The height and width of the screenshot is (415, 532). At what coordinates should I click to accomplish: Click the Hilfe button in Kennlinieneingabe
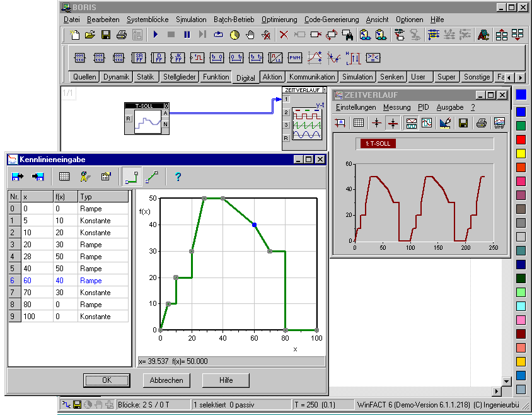(x=226, y=380)
